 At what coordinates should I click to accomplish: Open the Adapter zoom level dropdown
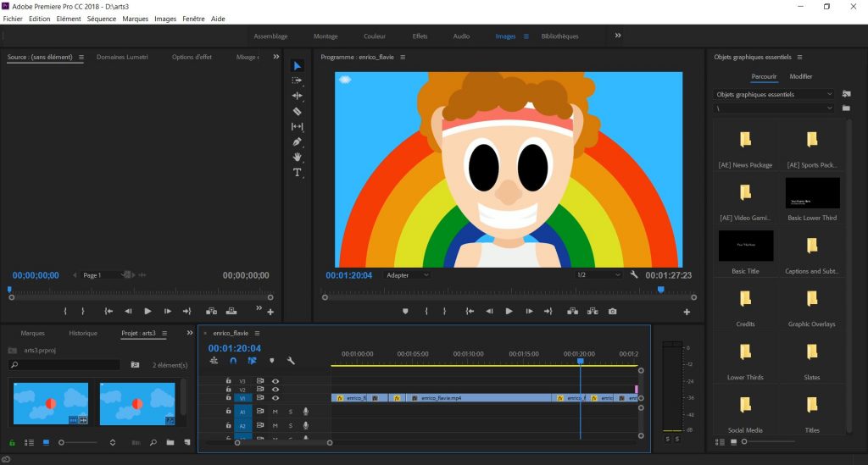point(407,275)
